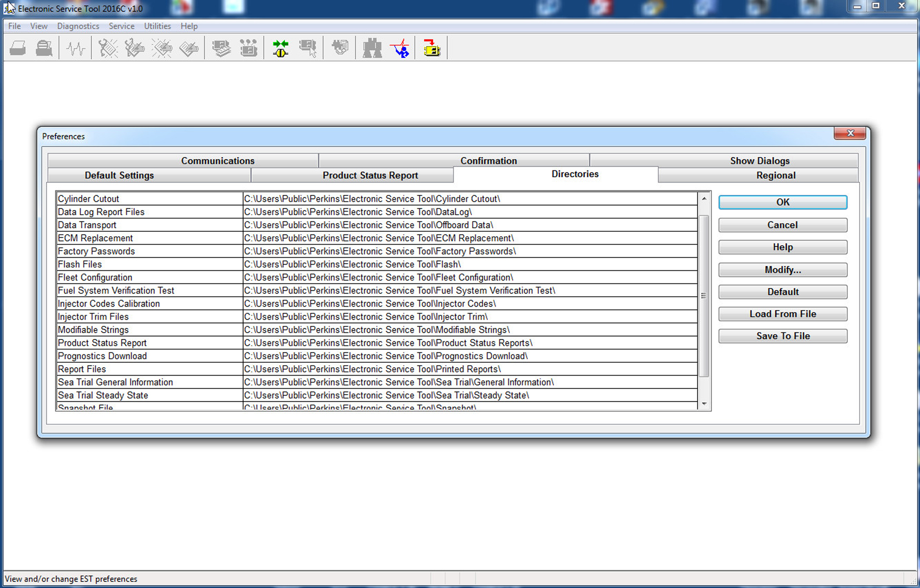920x588 pixels.
Task: Click the Load From File button
Action: coord(782,314)
